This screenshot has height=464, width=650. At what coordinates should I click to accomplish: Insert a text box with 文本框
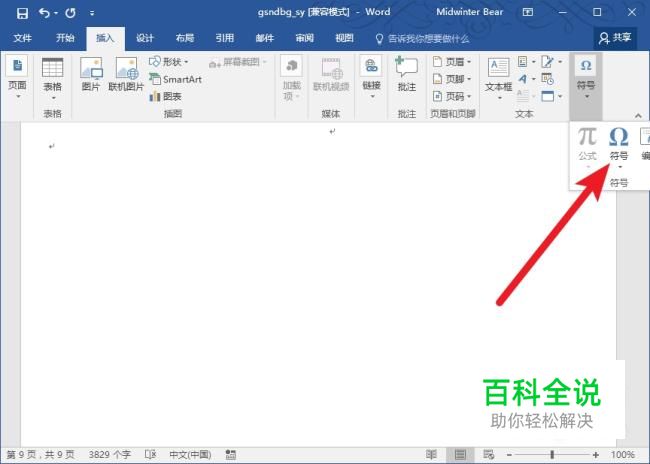[499, 79]
